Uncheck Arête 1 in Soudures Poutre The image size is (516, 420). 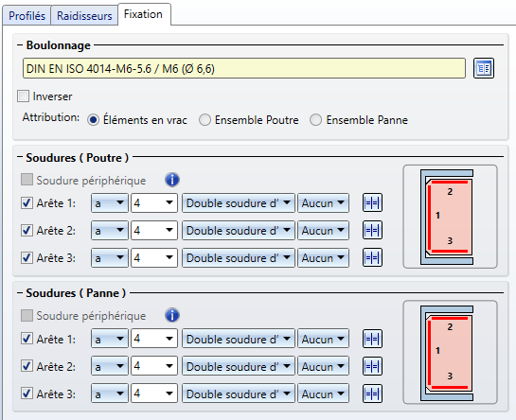(x=27, y=203)
